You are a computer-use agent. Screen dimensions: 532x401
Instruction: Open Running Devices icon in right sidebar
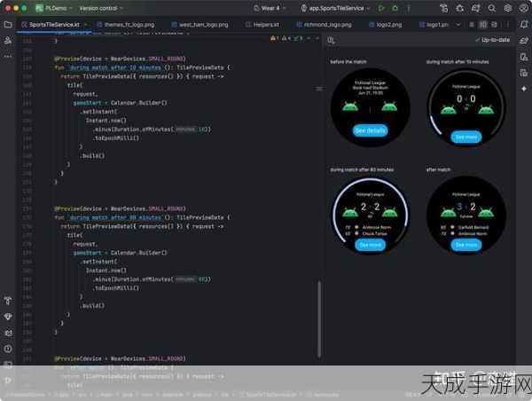pyautogui.click(x=524, y=73)
